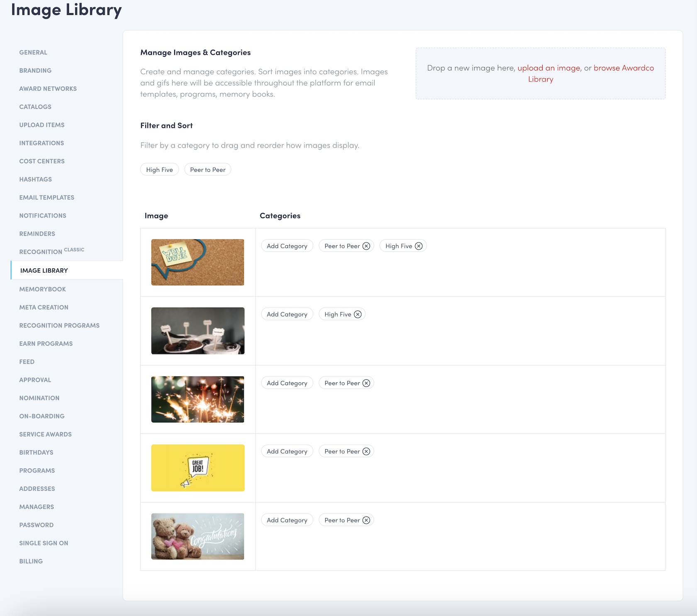Open Single Sign On settings
The width and height of the screenshot is (697, 616).
tap(44, 543)
